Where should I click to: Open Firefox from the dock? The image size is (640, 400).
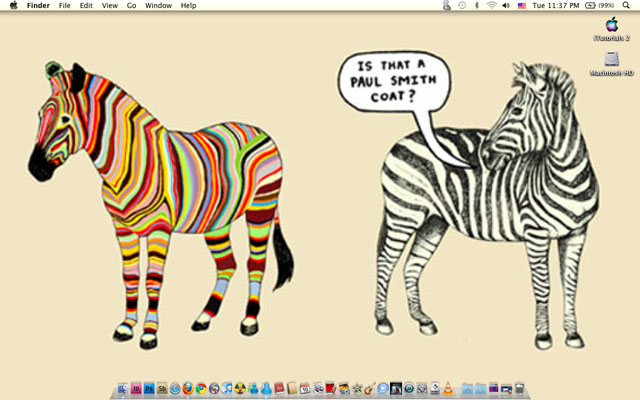click(x=188, y=389)
